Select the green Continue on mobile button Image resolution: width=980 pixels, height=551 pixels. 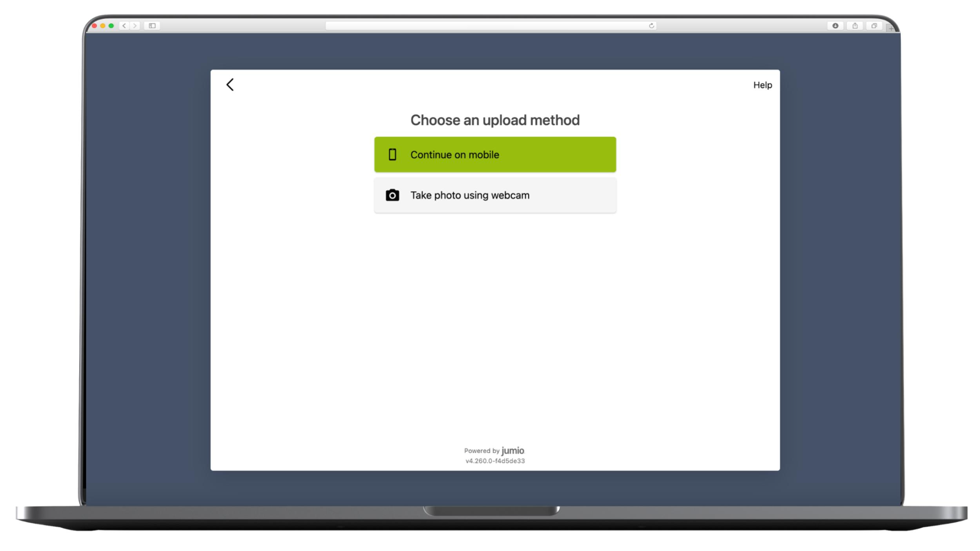496,154
